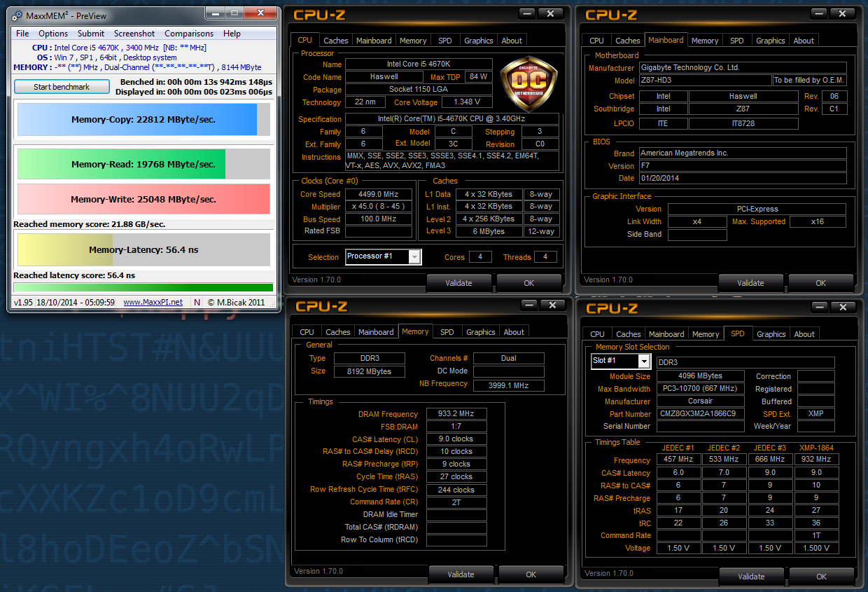
Task: Click OK in the CPU-Z CPU window
Action: tap(529, 283)
